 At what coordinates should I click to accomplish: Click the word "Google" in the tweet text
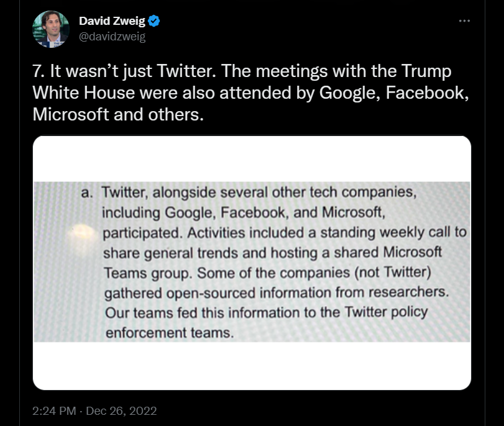347,93
